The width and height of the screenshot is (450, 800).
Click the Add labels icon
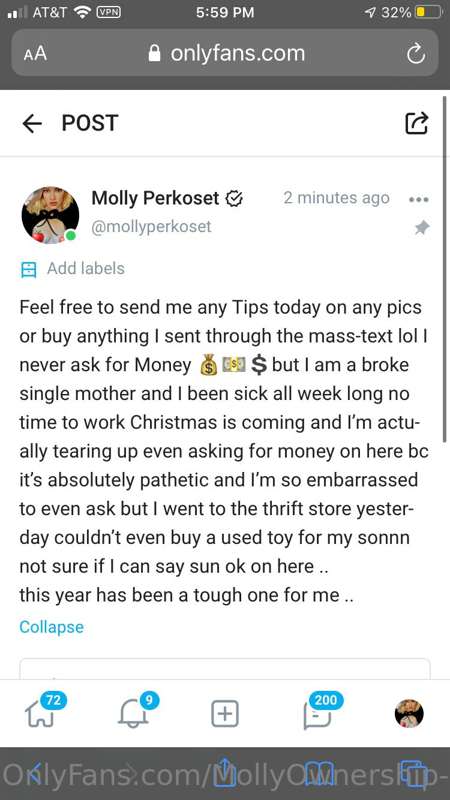(29, 269)
